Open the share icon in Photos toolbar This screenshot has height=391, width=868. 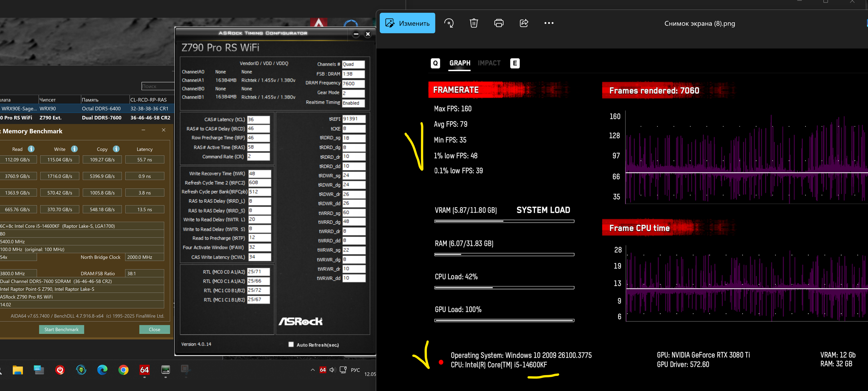coord(524,23)
